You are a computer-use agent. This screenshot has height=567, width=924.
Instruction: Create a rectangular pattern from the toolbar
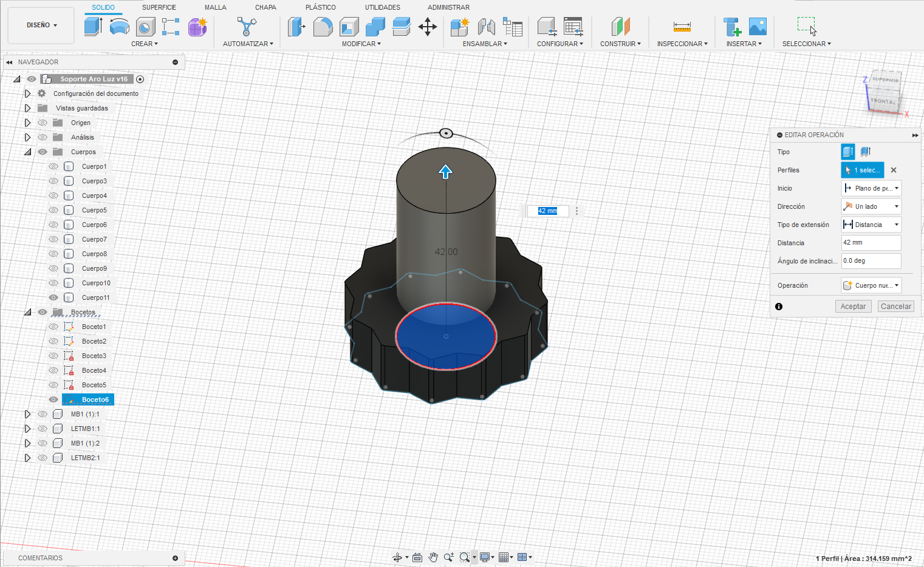pos(171,27)
